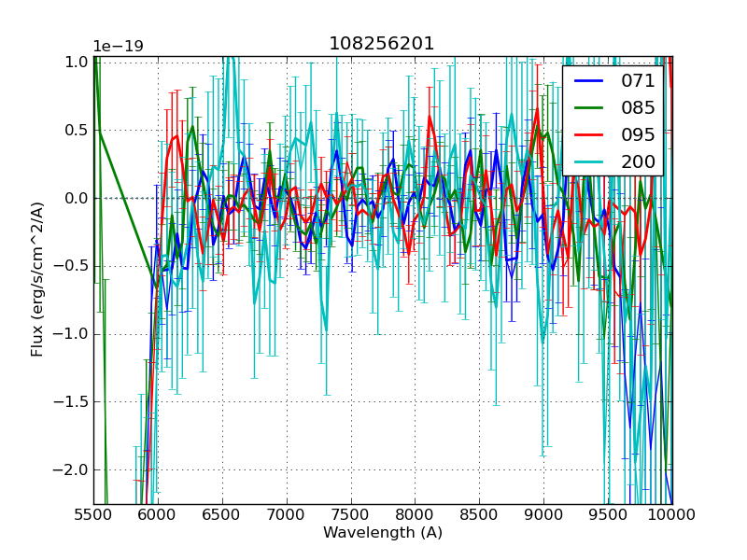Select the 085 legend label
Viewport: 747px width, 560px height.
(x=639, y=107)
